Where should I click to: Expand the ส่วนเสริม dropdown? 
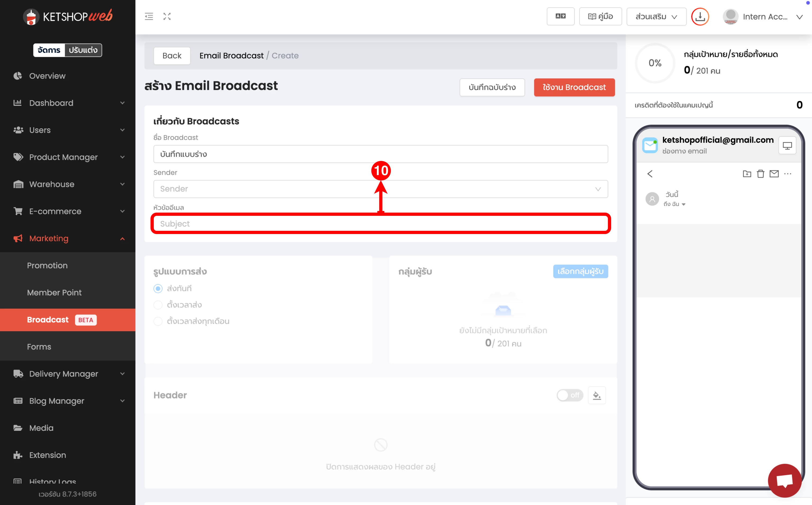[x=656, y=16]
